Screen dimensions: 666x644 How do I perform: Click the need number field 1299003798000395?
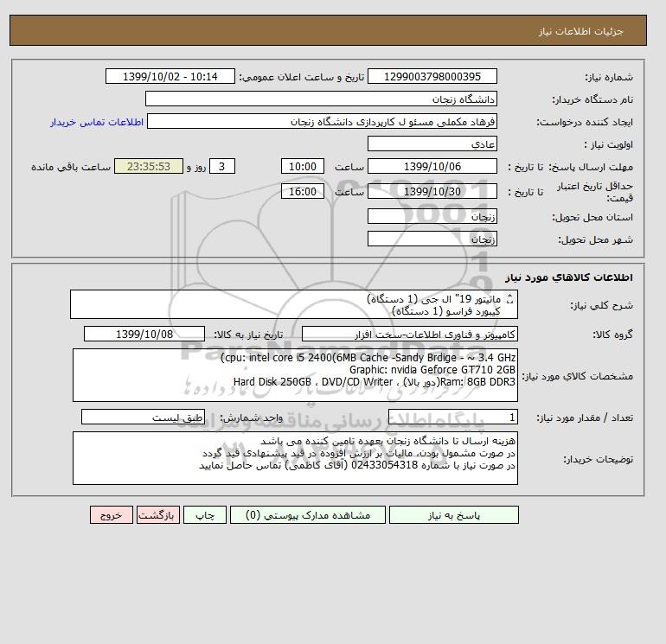tap(432, 76)
